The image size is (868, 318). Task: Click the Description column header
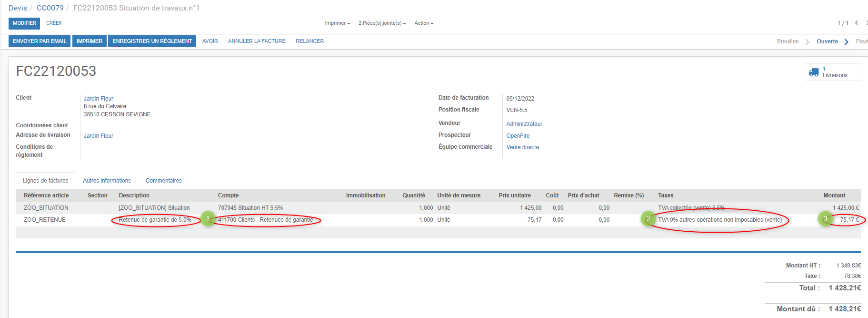tap(134, 195)
